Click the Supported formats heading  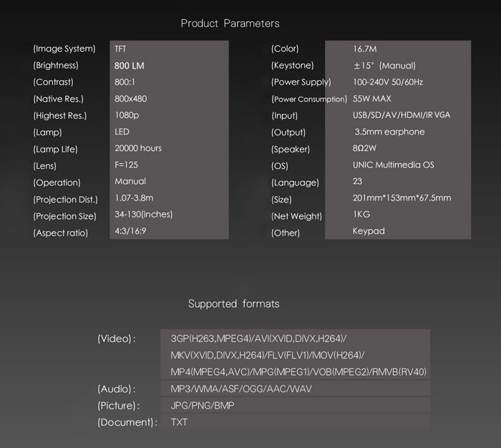pos(233,304)
